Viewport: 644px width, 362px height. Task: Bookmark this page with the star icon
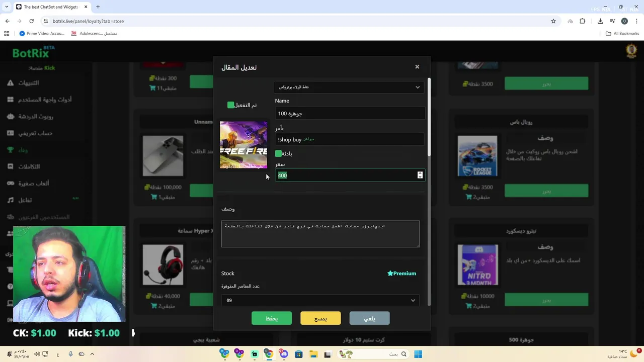click(x=553, y=21)
